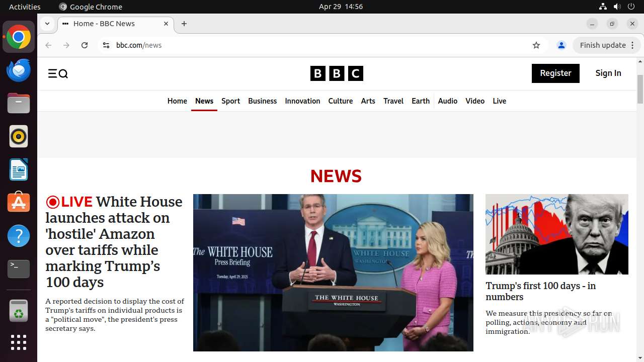
Task: Open the power menu icon
Action: (631, 7)
